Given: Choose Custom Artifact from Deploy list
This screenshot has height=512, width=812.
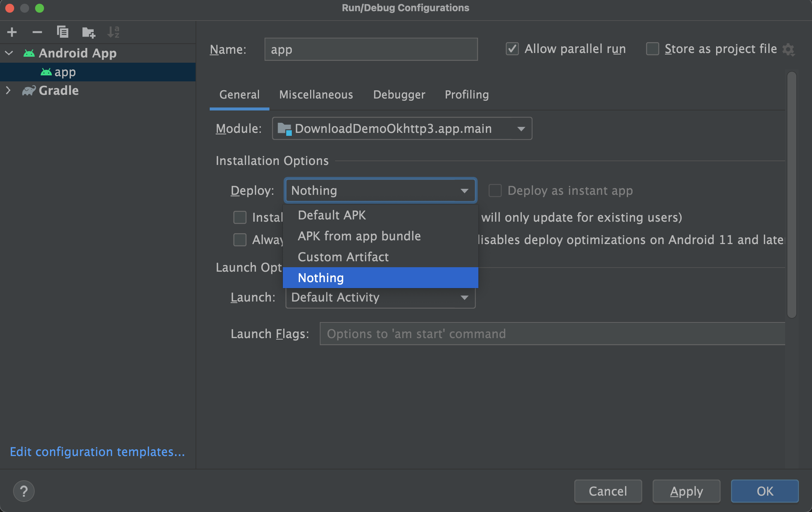Looking at the screenshot, I should 381,257.
